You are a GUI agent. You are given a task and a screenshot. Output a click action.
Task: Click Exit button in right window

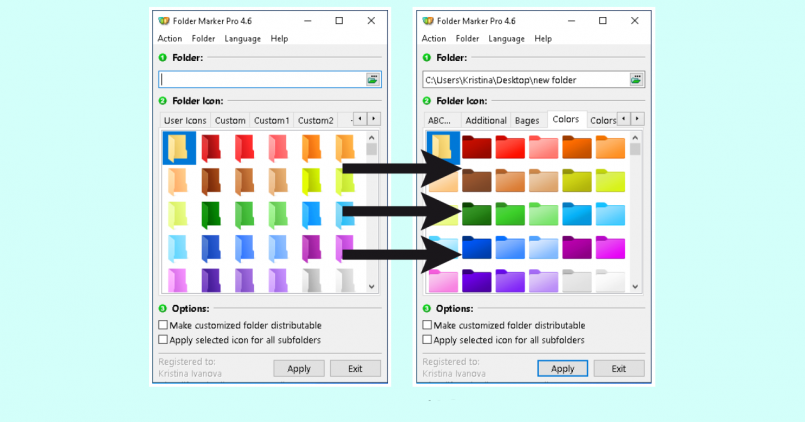(x=619, y=369)
